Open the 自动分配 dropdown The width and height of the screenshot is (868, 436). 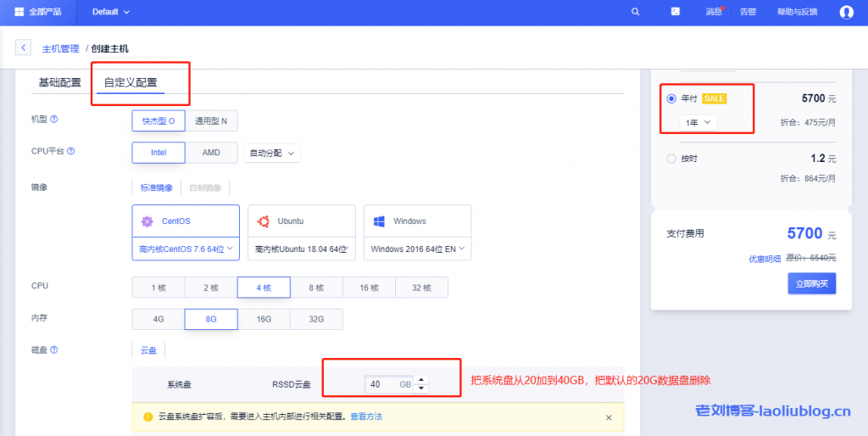(272, 154)
